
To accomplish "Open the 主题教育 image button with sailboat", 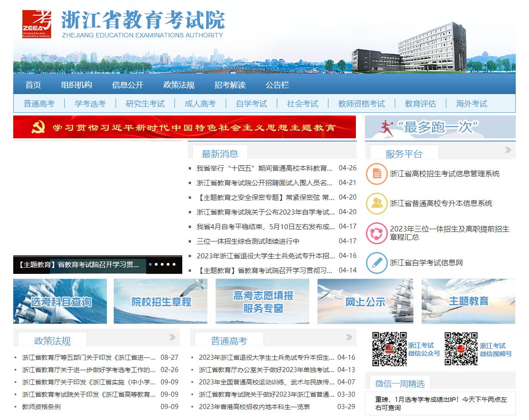I will [469, 301].
